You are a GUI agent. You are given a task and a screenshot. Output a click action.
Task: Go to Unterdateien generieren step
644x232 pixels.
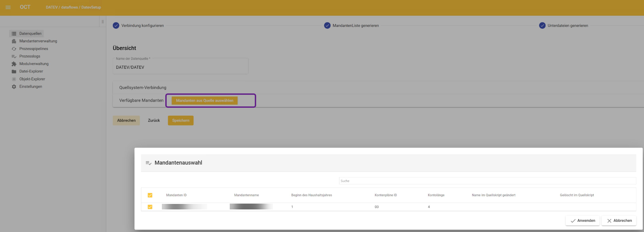[542, 26]
